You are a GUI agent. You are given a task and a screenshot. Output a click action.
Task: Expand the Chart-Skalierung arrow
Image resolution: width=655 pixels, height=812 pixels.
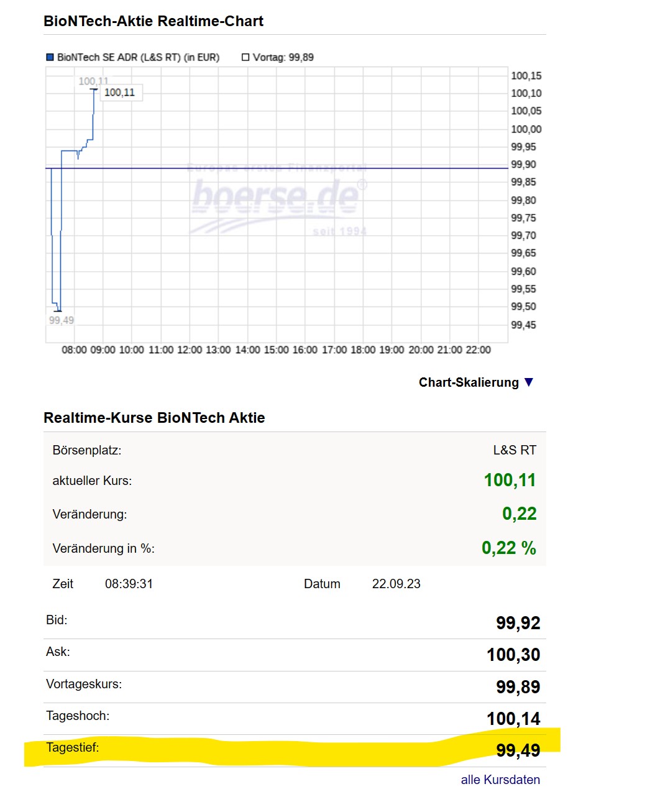point(529,382)
